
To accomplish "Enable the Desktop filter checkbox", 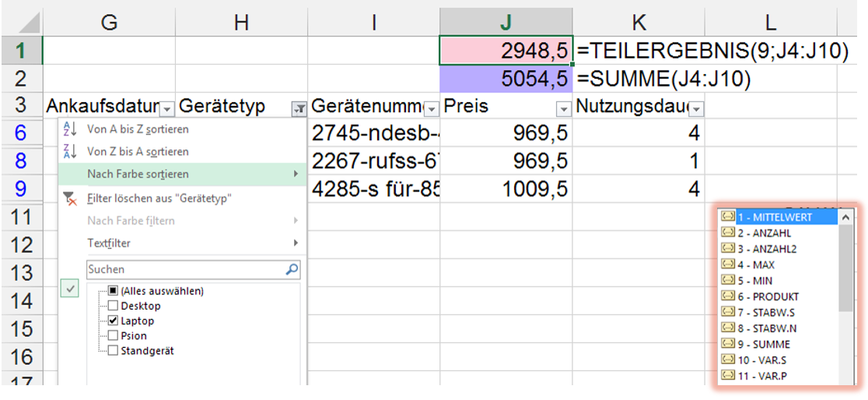I will (x=114, y=306).
